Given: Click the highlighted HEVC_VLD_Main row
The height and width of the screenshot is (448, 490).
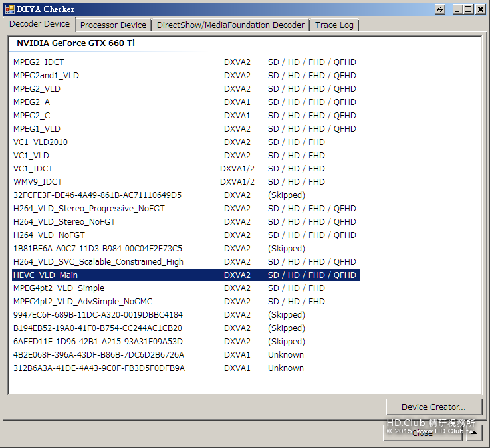Looking at the screenshot, I should [186, 275].
